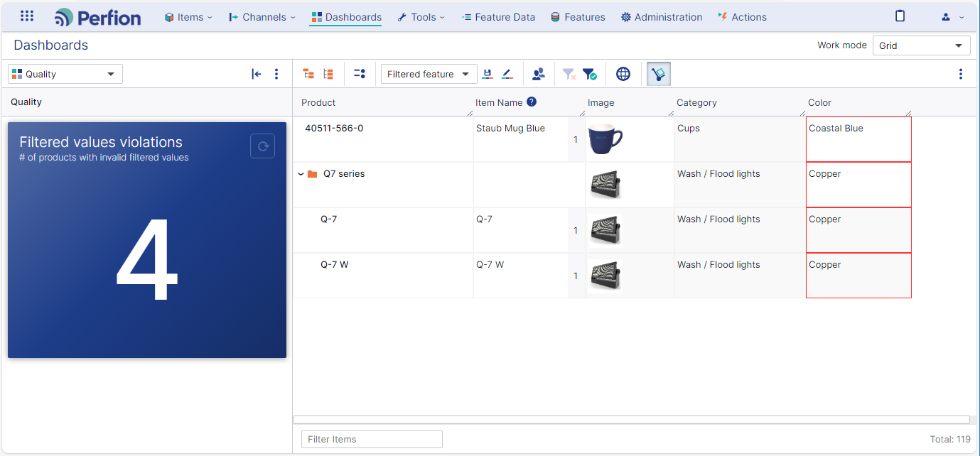Open the Q7 series image thumbnail

[605, 185]
